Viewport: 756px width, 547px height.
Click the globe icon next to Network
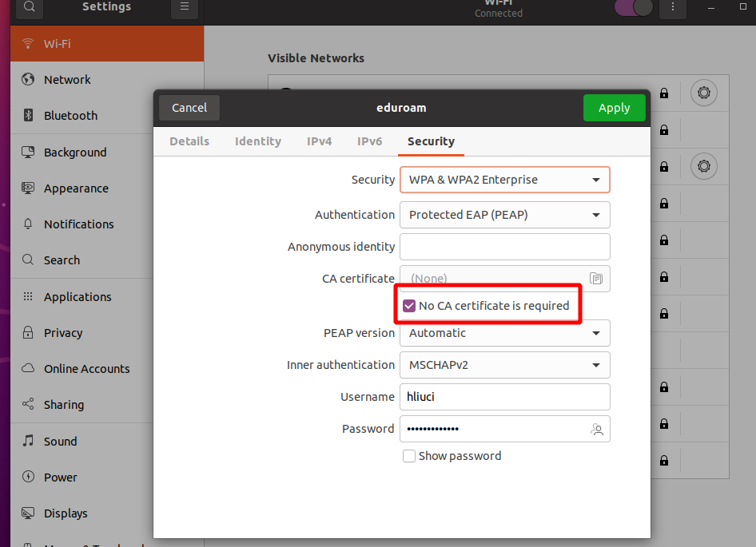[28, 79]
